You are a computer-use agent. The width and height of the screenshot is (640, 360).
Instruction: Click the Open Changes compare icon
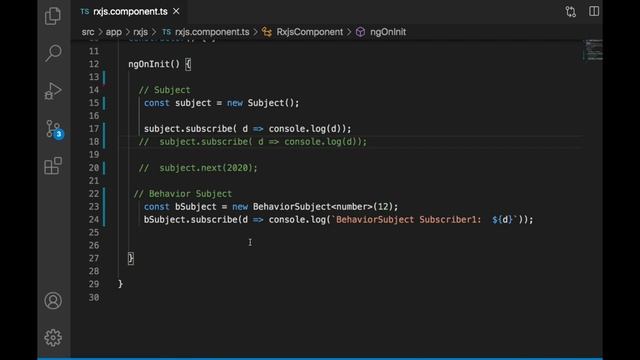pos(571,11)
